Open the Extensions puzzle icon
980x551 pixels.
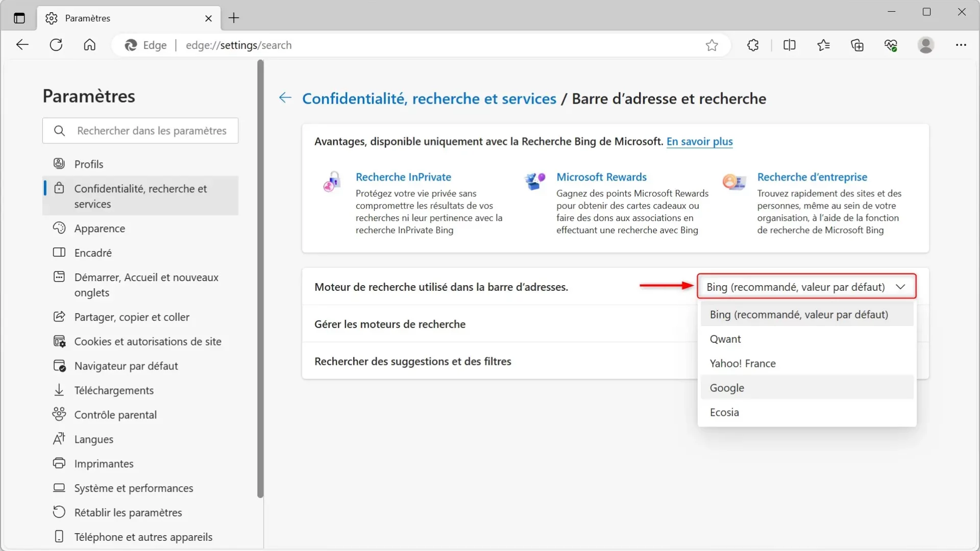(753, 45)
